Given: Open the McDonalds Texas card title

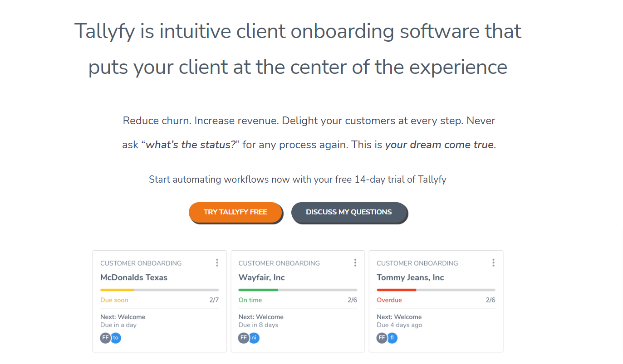Looking at the screenshot, I should tap(134, 277).
